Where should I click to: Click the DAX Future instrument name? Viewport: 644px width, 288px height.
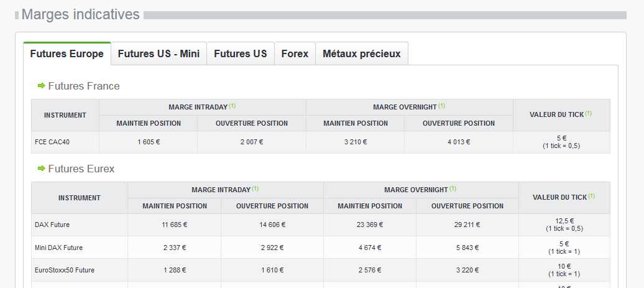pos(53,225)
